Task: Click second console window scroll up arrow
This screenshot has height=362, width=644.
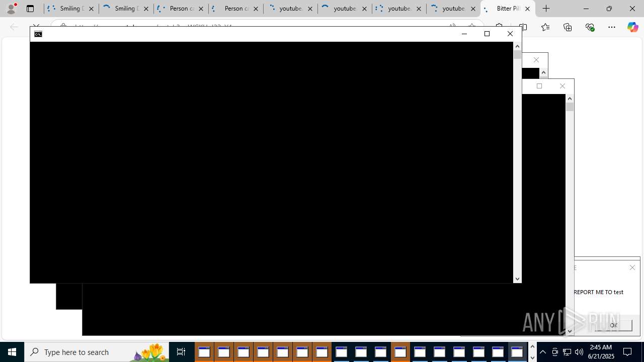Action: pos(543,73)
